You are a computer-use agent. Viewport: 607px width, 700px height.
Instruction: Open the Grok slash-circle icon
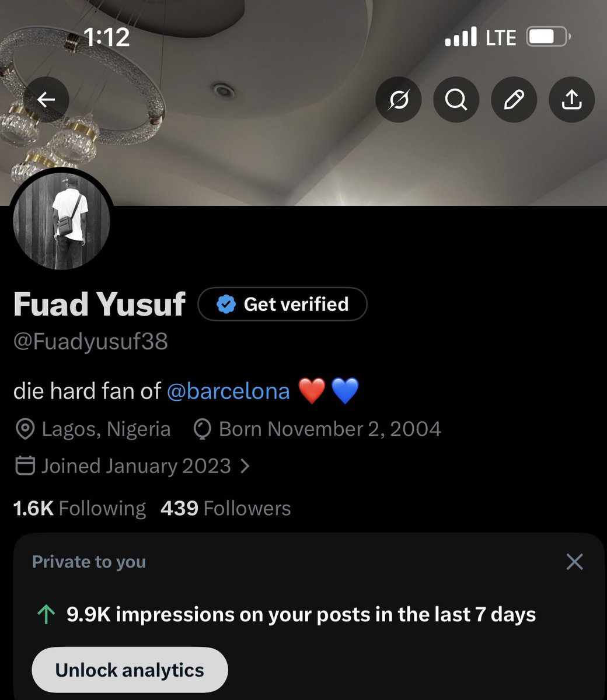pyautogui.click(x=399, y=100)
